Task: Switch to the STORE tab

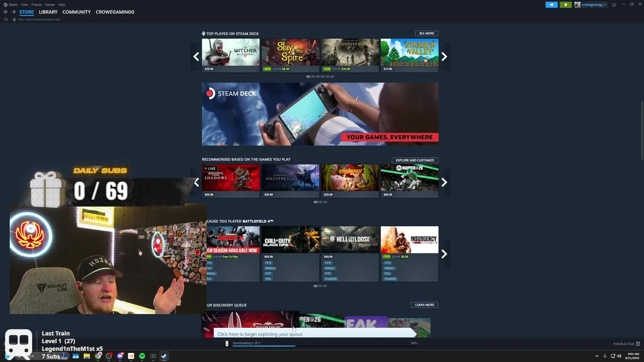Action: tap(27, 12)
